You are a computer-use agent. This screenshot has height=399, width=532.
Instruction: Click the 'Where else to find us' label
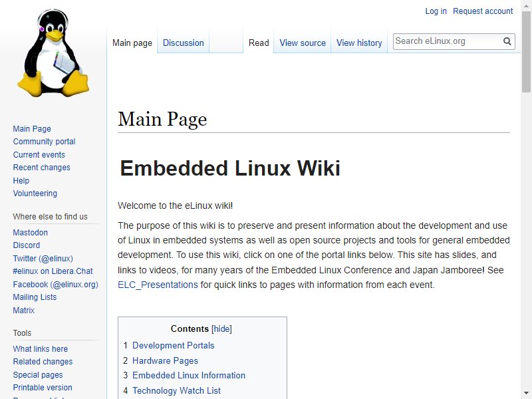[x=51, y=217]
